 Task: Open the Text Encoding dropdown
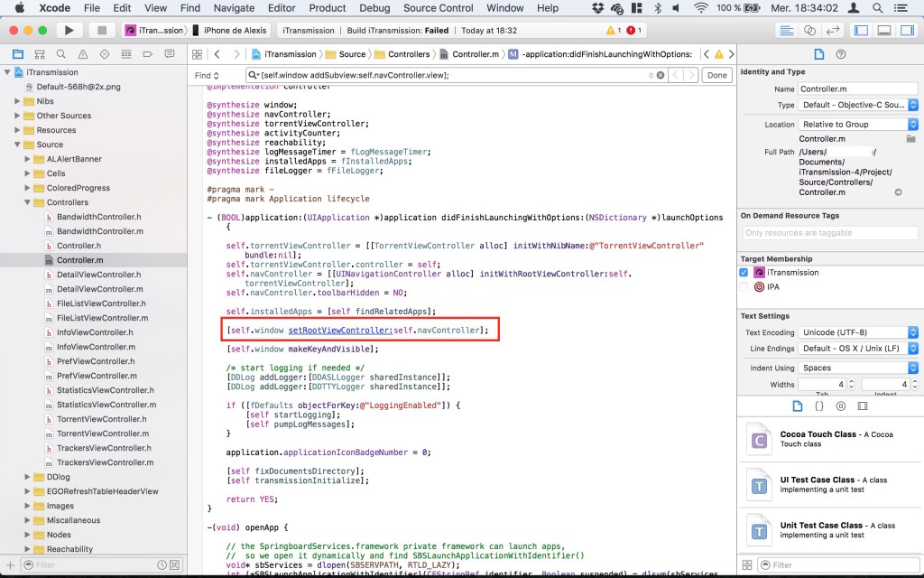tap(858, 332)
